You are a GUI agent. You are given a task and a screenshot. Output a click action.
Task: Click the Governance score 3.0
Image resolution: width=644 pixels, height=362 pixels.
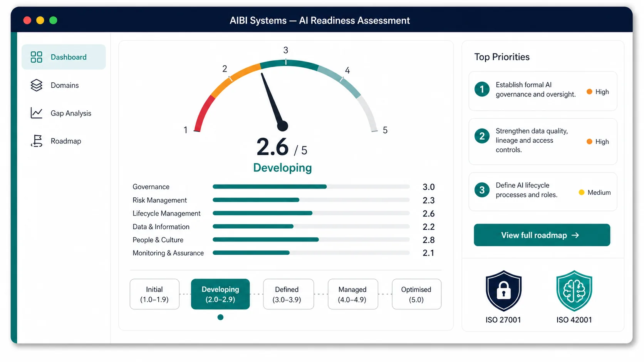[x=429, y=187]
